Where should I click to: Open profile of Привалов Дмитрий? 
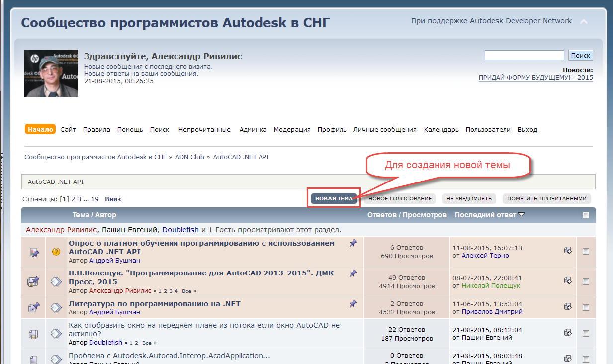pyautogui.click(x=492, y=312)
